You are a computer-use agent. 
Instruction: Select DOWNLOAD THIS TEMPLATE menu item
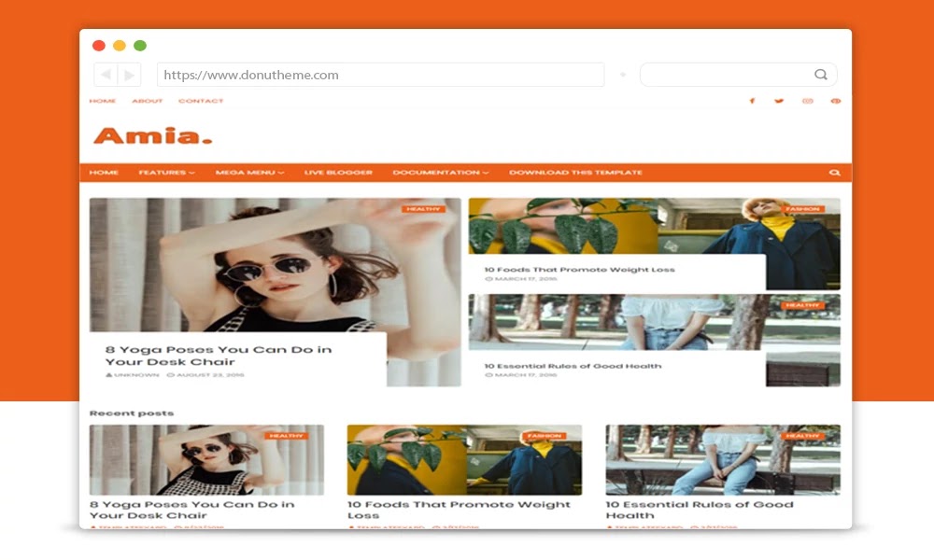tap(575, 173)
